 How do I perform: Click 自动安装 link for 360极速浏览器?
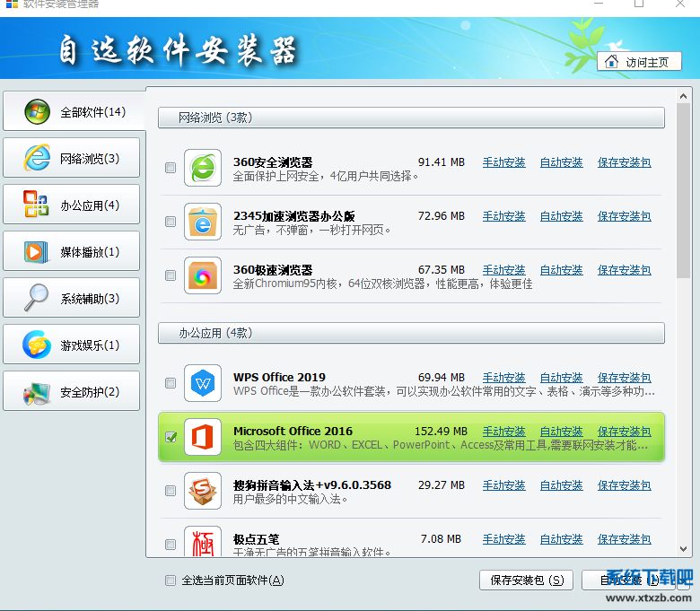(x=561, y=270)
